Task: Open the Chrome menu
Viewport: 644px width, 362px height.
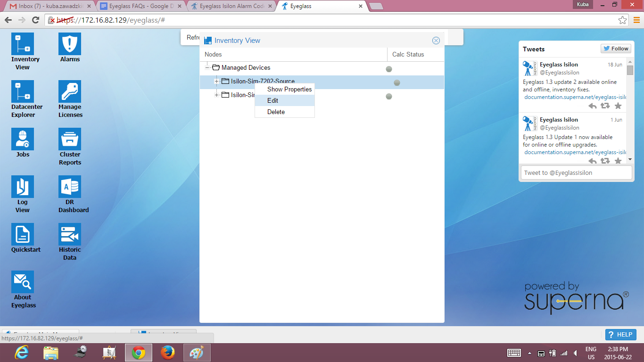Action: [636, 20]
